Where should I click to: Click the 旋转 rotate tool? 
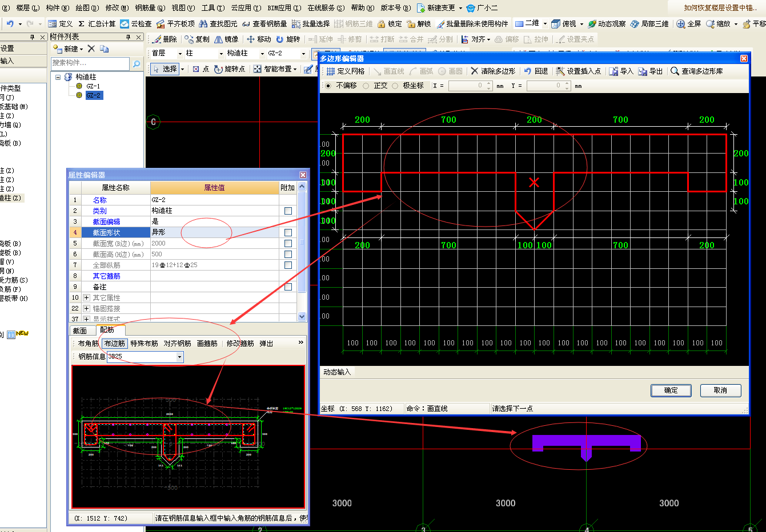pyautogui.click(x=288, y=39)
